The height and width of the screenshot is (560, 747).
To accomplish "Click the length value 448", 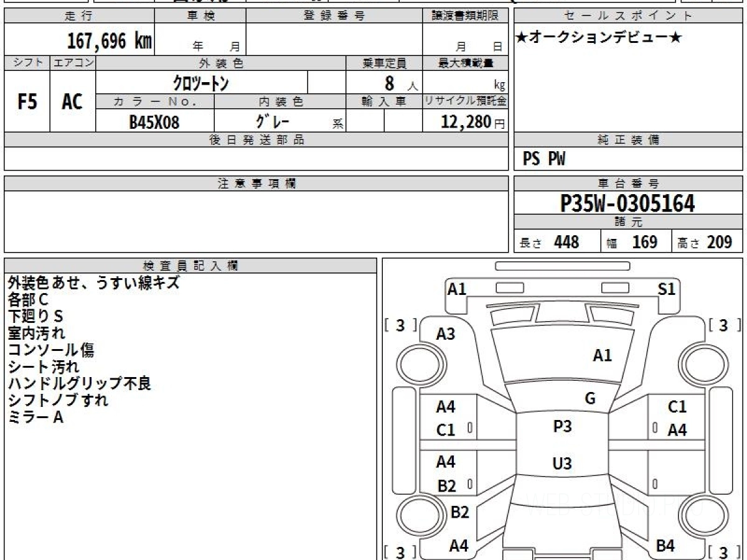I will pyautogui.click(x=566, y=242).
